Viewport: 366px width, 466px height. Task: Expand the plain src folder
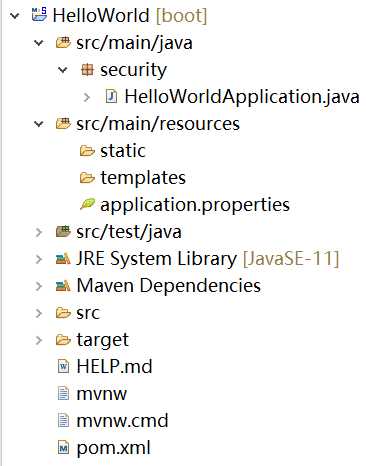pos(39,313)
